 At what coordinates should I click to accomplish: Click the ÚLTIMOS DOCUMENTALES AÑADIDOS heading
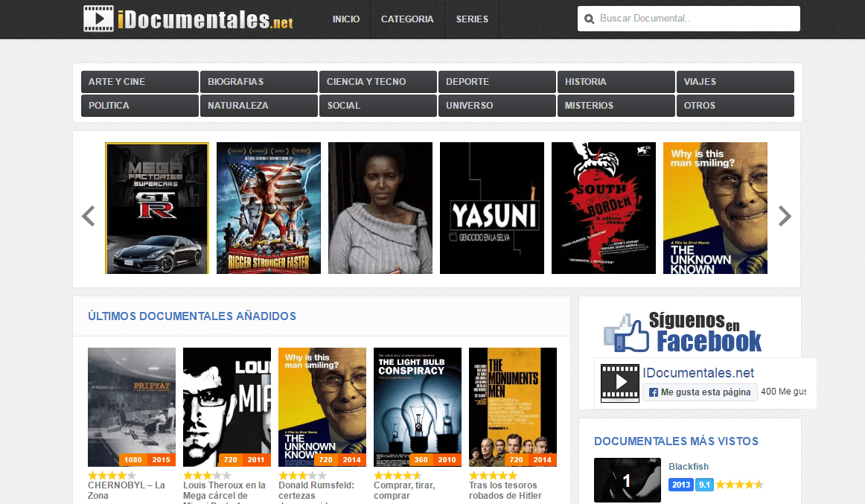192,316
